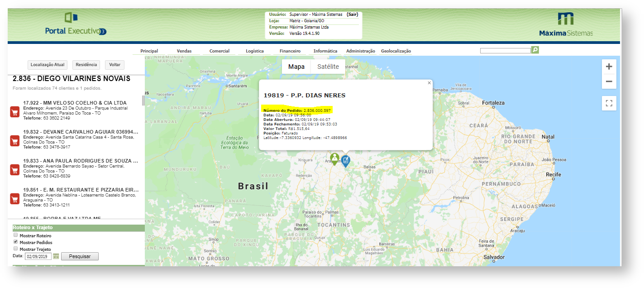Click the highlighted Número do Pedido text
Image resolution: width=644 pixels, height=288 pixels.
coord(297,110)
